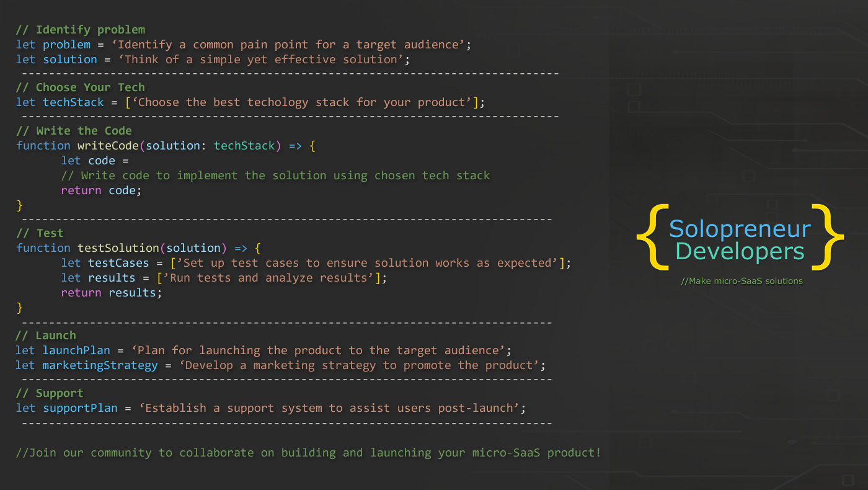Click the '// Write the Code' heading

pyautogui.click(x=74, y=131)
